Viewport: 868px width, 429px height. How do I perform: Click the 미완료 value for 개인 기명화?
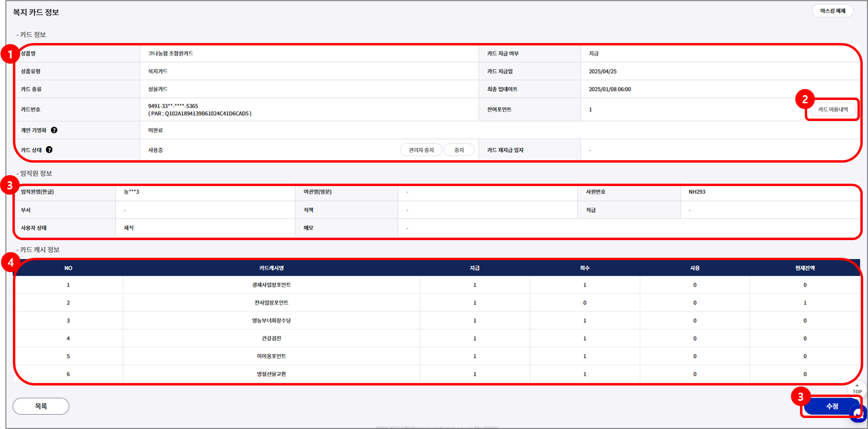coord(155,130)
